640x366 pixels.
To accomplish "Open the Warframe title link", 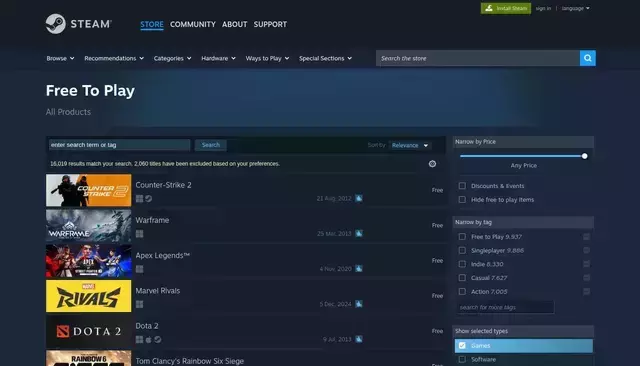I will pos(152,220).
